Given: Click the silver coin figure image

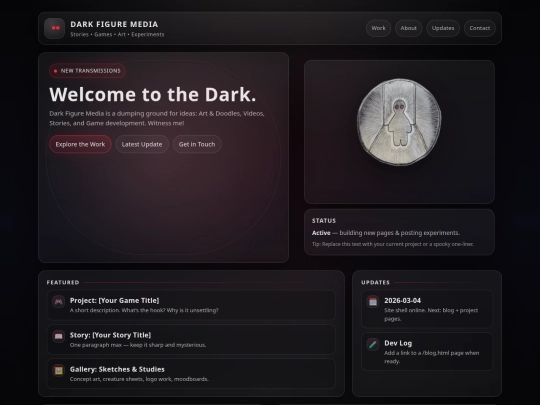Looking at the screenshot, I should (399, 122).
